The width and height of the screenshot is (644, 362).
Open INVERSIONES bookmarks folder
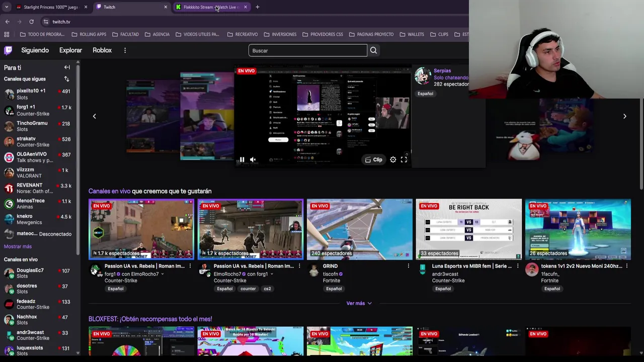[x=280, y=34]
